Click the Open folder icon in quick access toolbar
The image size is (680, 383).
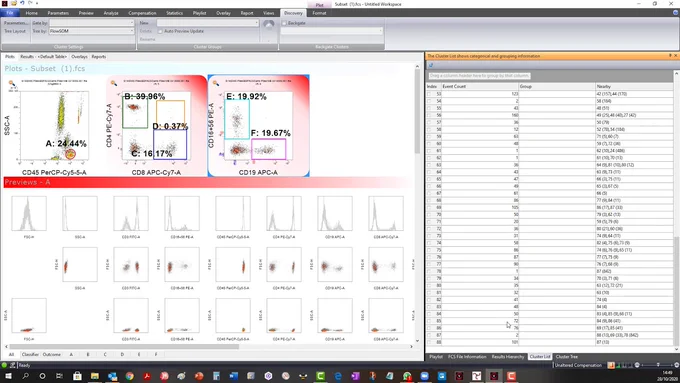coord(13,3)
